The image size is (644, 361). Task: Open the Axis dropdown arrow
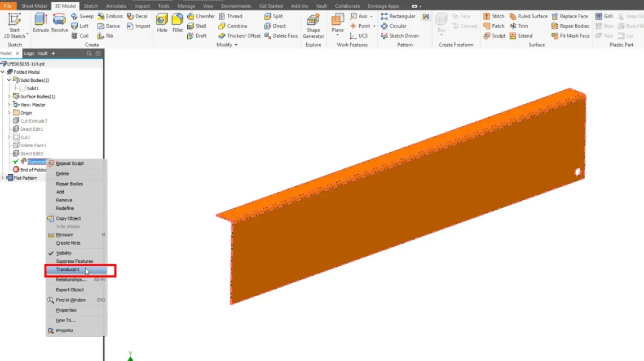(x=372, y=16)
